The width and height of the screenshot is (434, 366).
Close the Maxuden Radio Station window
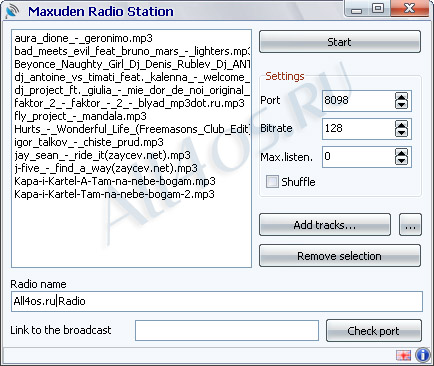[x=409, y=8]
